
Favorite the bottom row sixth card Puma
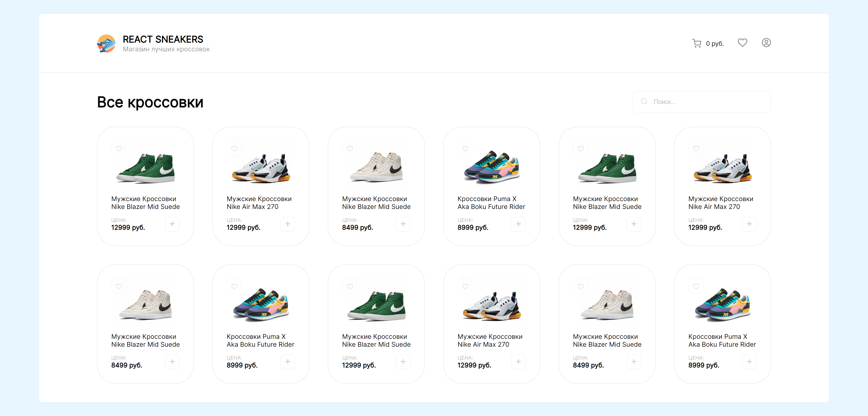pyautogui.click(x=696, y=286)
